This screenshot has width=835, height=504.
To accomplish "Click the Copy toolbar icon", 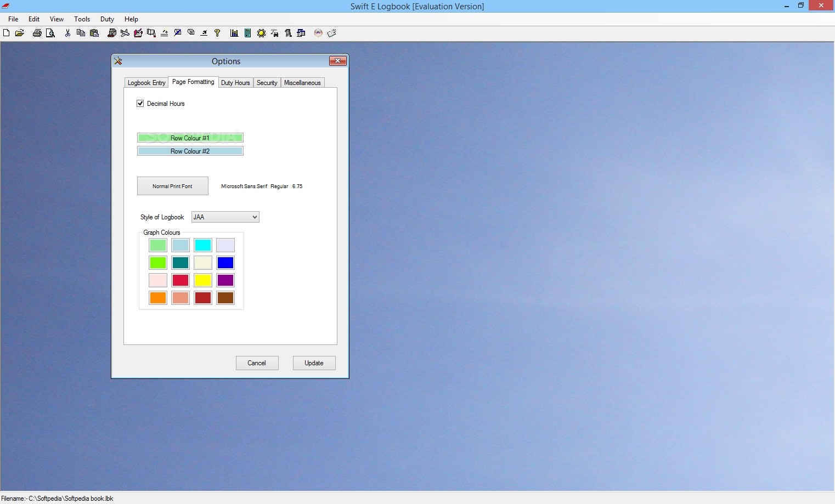I will (81, 33).
